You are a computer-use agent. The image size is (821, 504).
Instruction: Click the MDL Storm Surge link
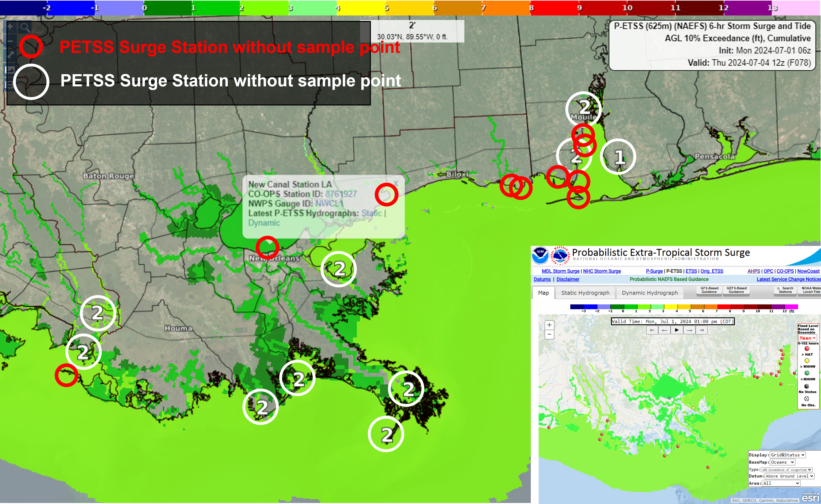[560, 271]
